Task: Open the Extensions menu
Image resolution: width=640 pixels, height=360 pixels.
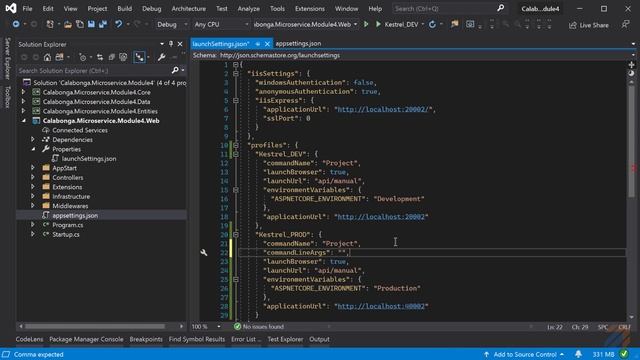Action: point(310,9)
